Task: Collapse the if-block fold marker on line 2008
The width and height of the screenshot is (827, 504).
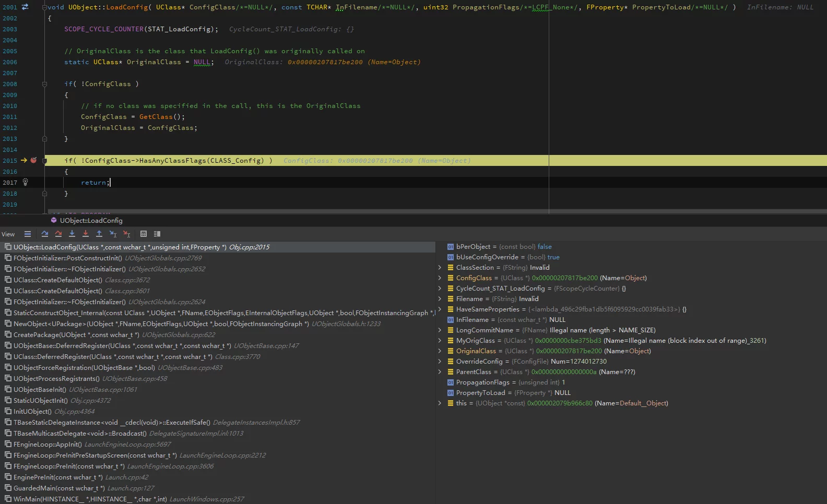Action: click(44, 84)
